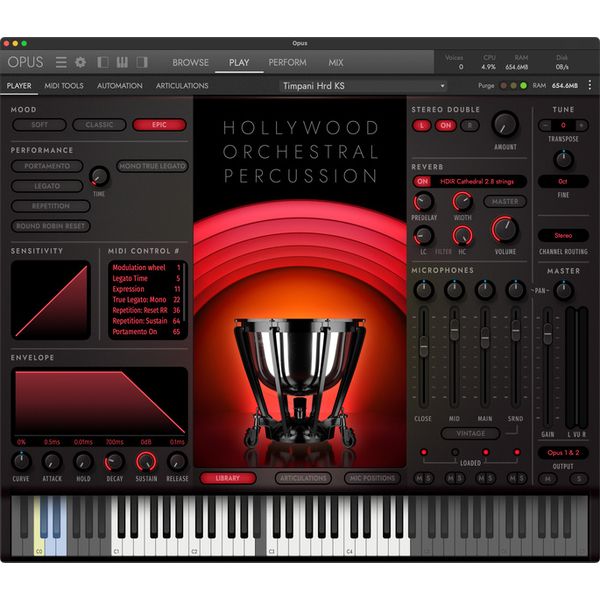This screenshot has height=600, width=600.
Task: Toggle the right panel layout icon
Action: tap(142, 62)
